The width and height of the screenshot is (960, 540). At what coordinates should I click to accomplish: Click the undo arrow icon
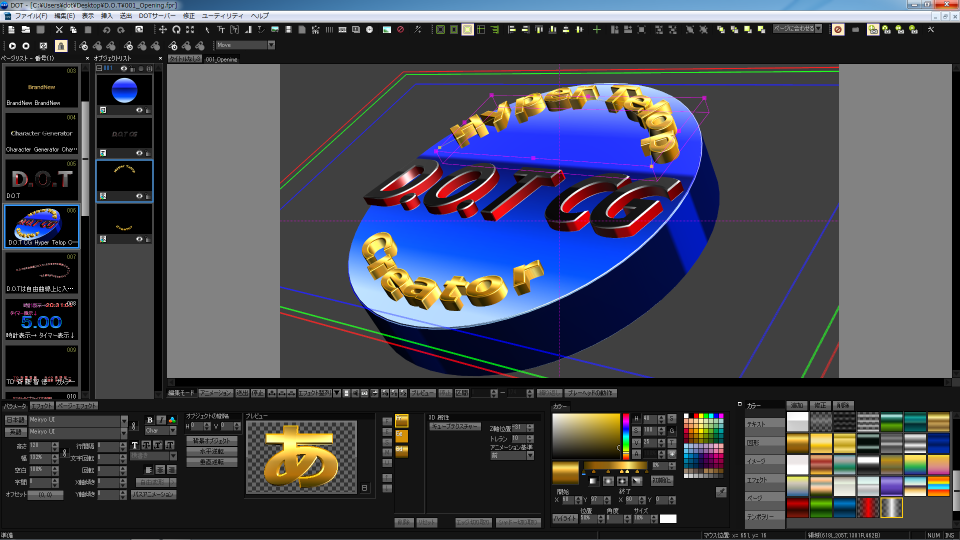tap(107, 29)
